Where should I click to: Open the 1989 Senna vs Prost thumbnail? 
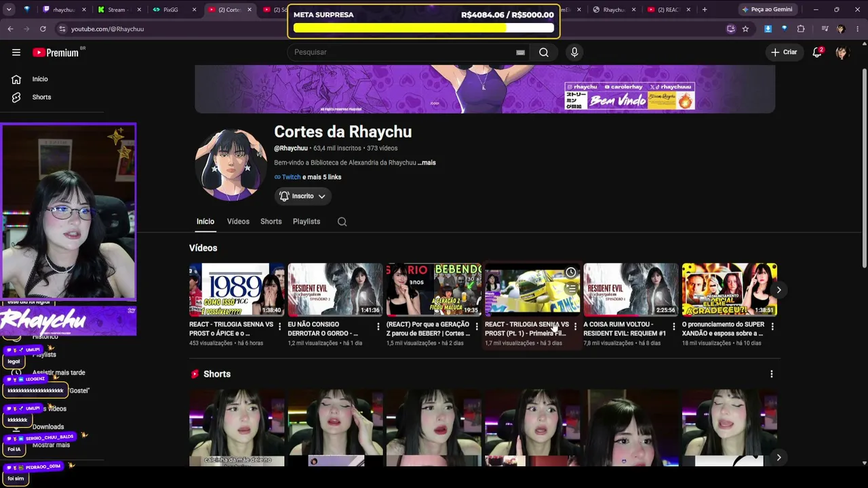point(237,289)
